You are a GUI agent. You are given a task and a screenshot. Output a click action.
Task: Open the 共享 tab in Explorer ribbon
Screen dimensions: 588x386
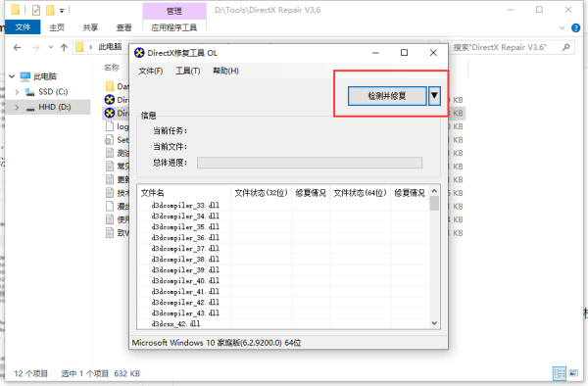[x=90, y=27]
